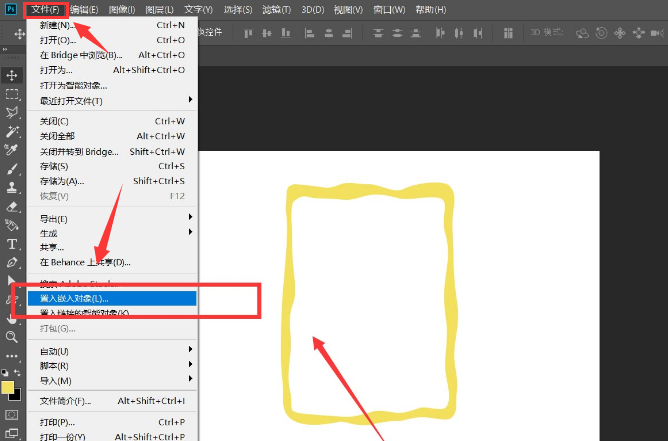
Task: Click Align right edges icon
Action: point(347,33)
